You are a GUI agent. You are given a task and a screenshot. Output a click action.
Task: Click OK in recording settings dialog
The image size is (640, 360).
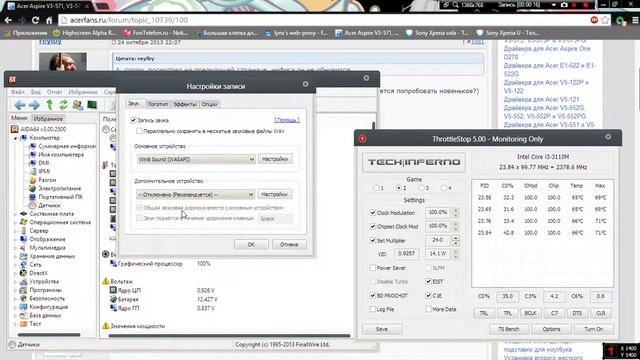(251, 244)
